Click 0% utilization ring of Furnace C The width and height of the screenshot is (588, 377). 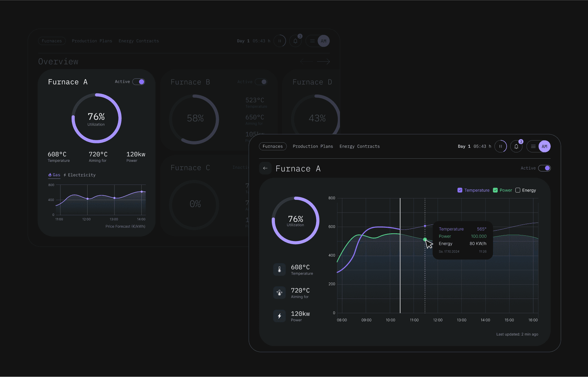[194, 205]
